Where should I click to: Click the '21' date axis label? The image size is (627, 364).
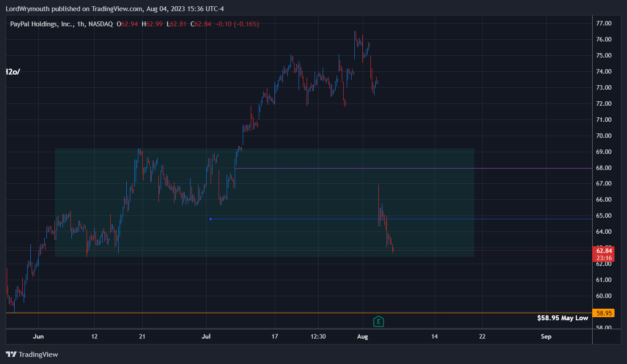(142, 336)
